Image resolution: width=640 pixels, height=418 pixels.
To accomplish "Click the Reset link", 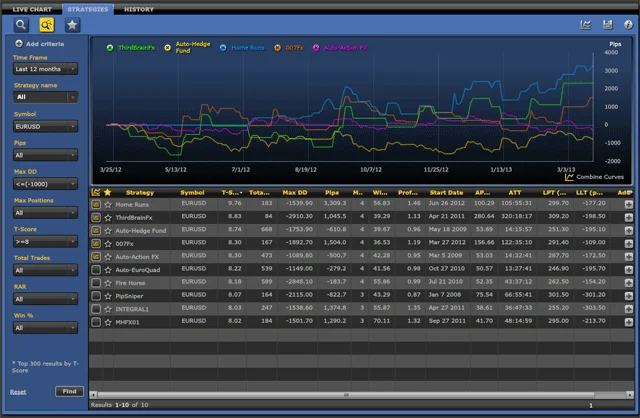I will [x=18, y=392].
